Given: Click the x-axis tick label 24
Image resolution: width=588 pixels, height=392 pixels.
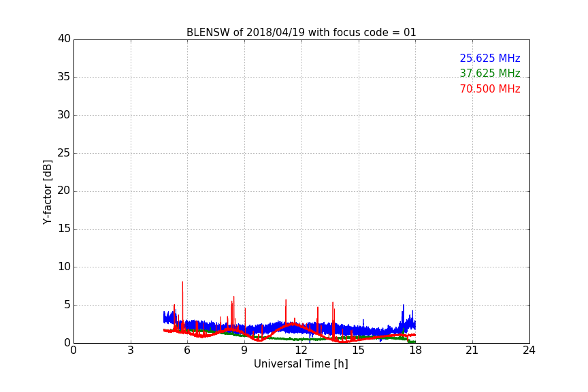Looking at the screenshot, I should pos(529,350).
